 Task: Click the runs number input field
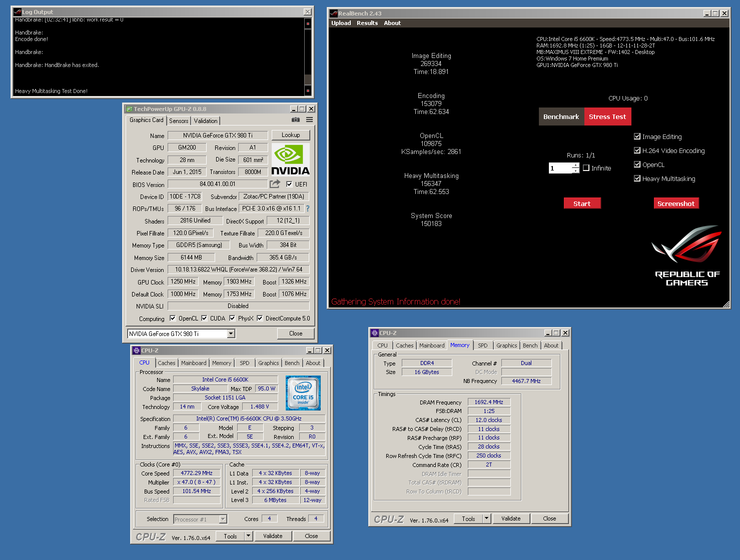coord(560,168)
